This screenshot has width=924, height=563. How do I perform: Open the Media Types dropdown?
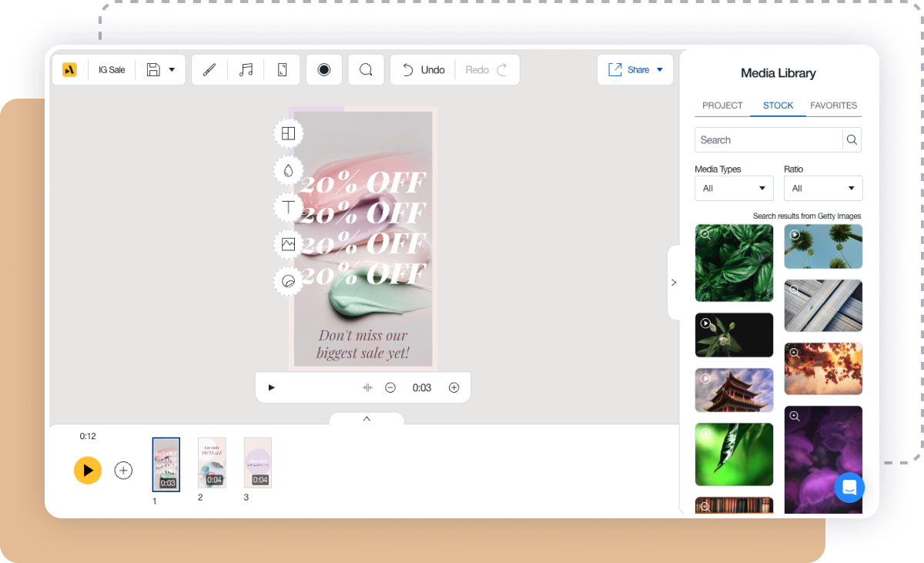pos(733,188)
